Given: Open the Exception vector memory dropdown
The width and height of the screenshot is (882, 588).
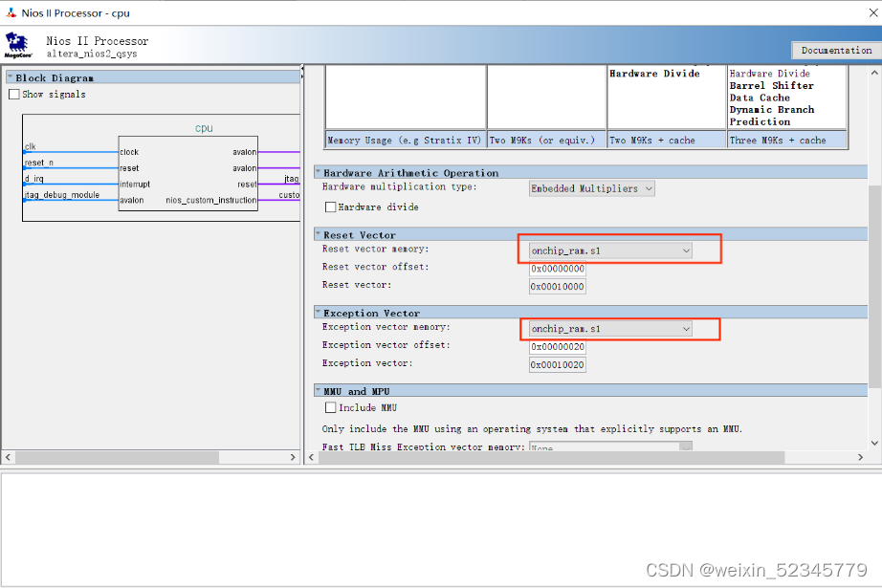Looking at the screenshot, I should pos(611,328).
